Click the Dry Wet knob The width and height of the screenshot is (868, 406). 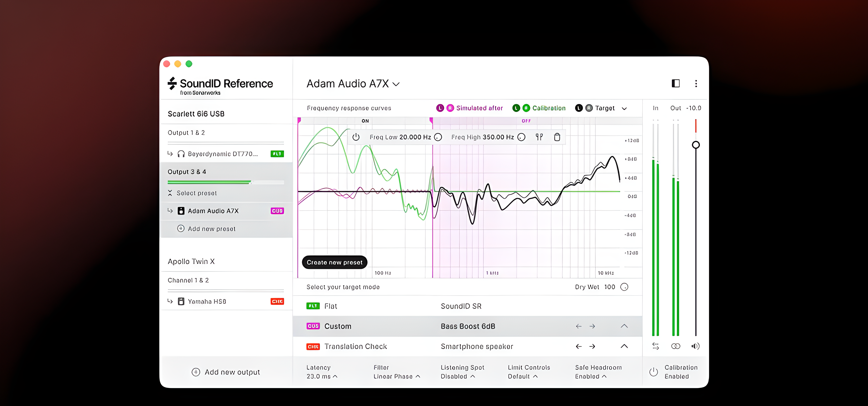coord(624,287)
